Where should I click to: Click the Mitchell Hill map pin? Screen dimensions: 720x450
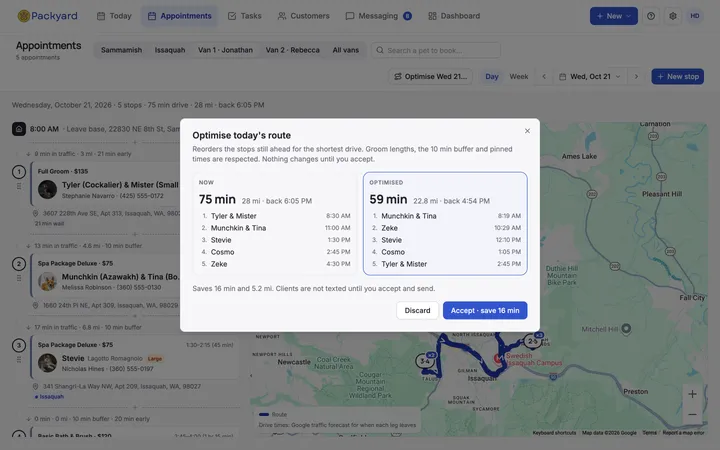[x=626, y=329]
